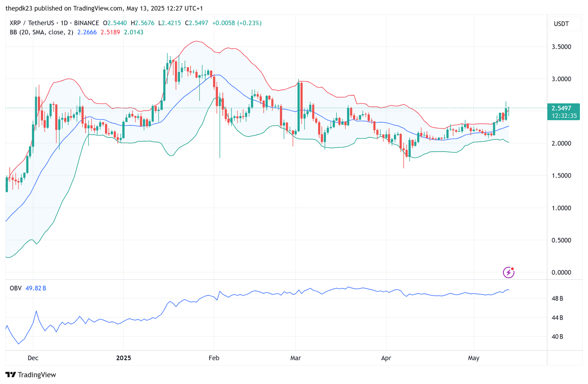Click the closing price C2.5497 in header
Viewport: 588px width, 384px height.
click(196, 23)
